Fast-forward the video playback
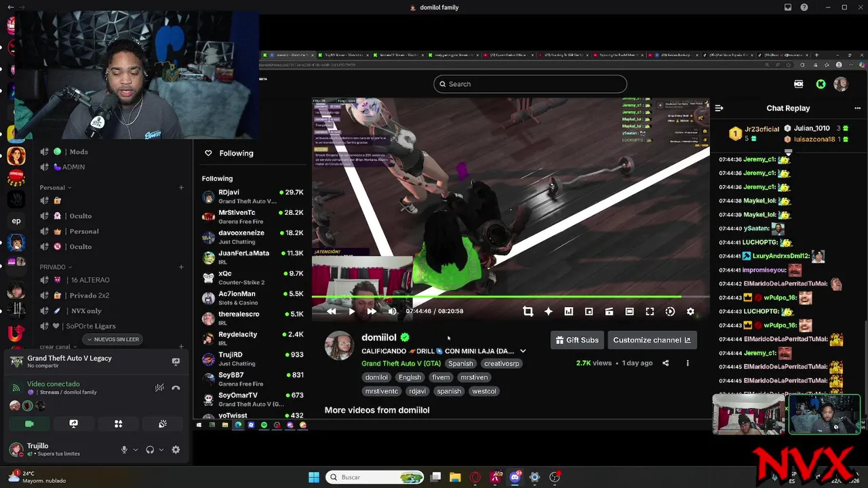The height and width of the screenshot is (488, 868). [372, 311]
